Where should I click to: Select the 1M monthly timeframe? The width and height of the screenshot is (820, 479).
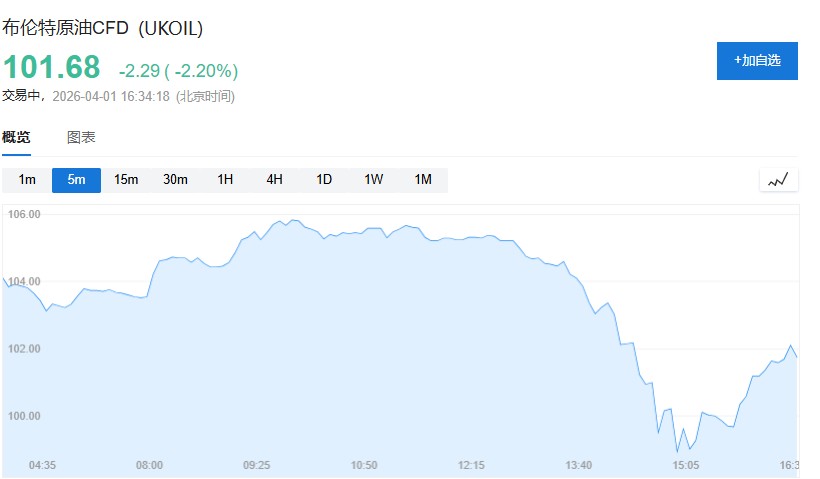click(423, 180)
